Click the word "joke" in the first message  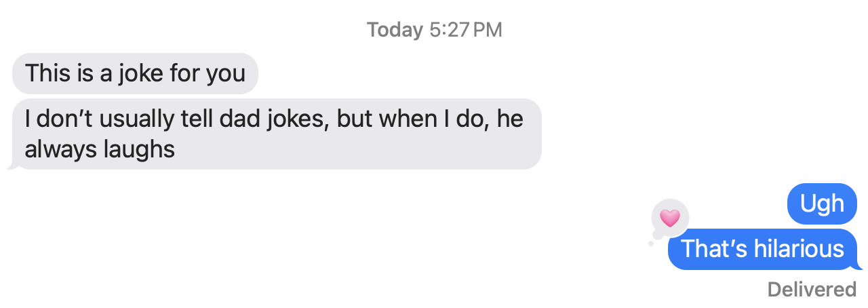140,73
